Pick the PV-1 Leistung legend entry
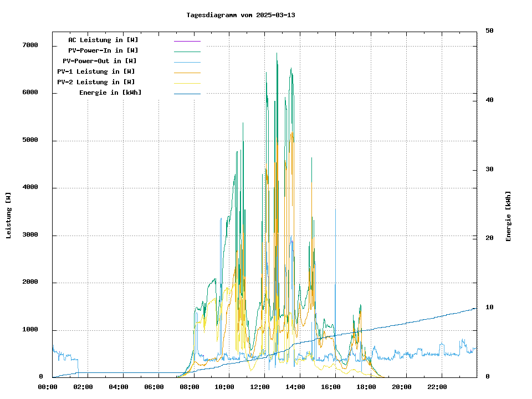532x399 pixels. click(96, 71)
